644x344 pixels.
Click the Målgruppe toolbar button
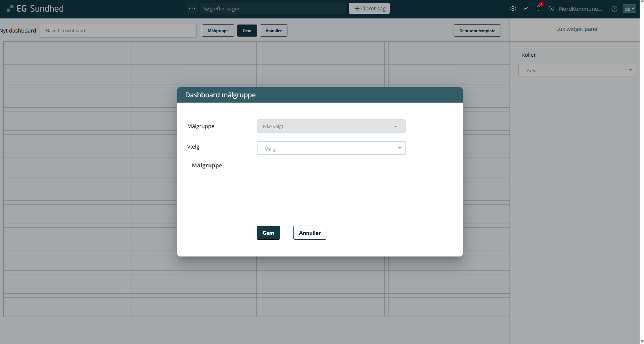(218, 31)
